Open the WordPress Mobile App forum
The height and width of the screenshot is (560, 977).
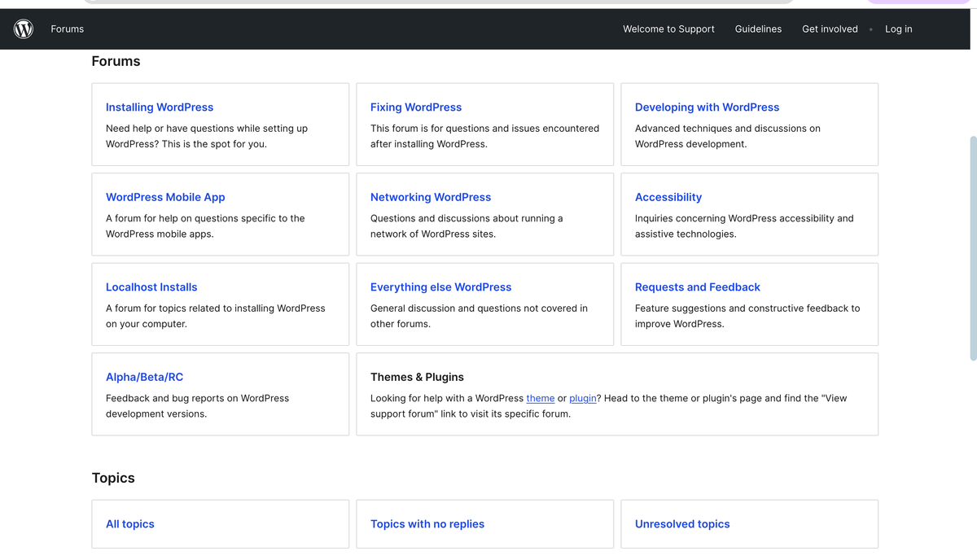pos(165,197)
